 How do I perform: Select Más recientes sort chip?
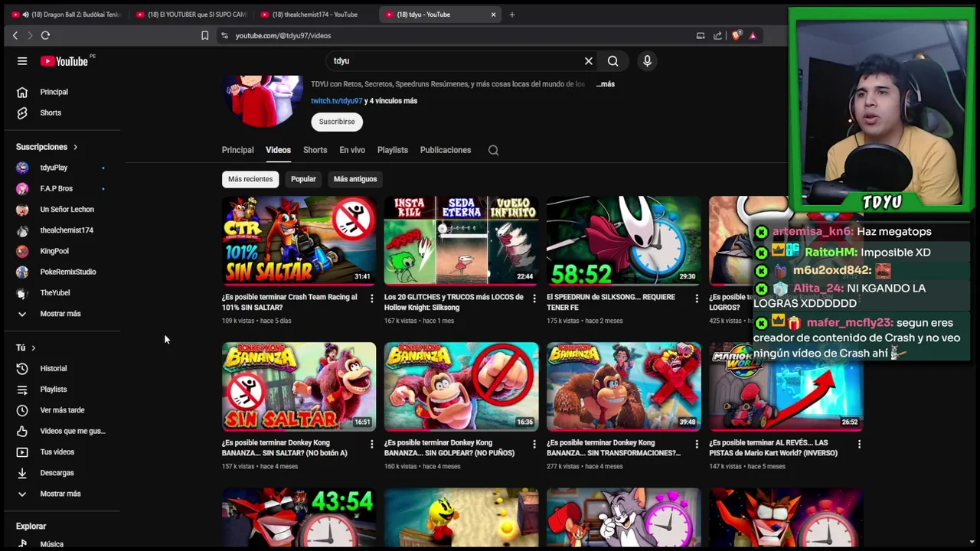(x=250, y=179)
